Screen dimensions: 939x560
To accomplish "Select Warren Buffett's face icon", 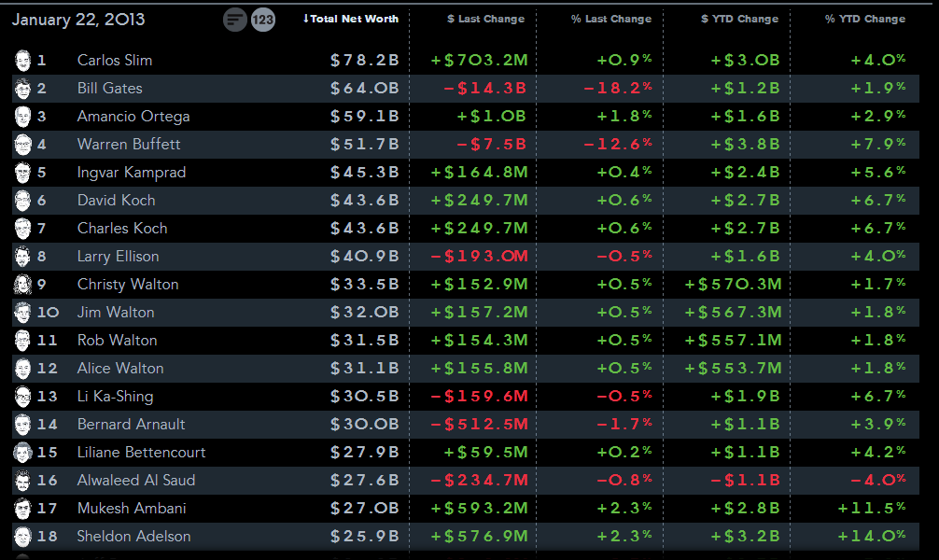I will pyautogui.click(x=22, y=145).
